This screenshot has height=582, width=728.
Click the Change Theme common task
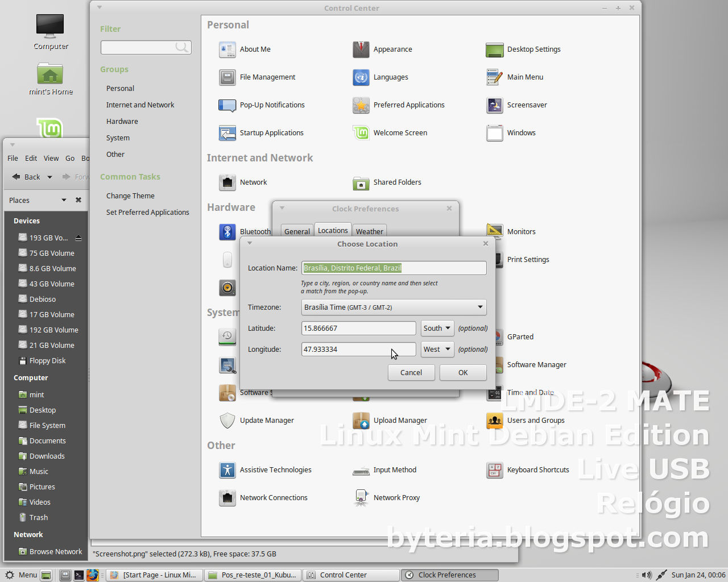pyautogui.click(x=130, y=196)
